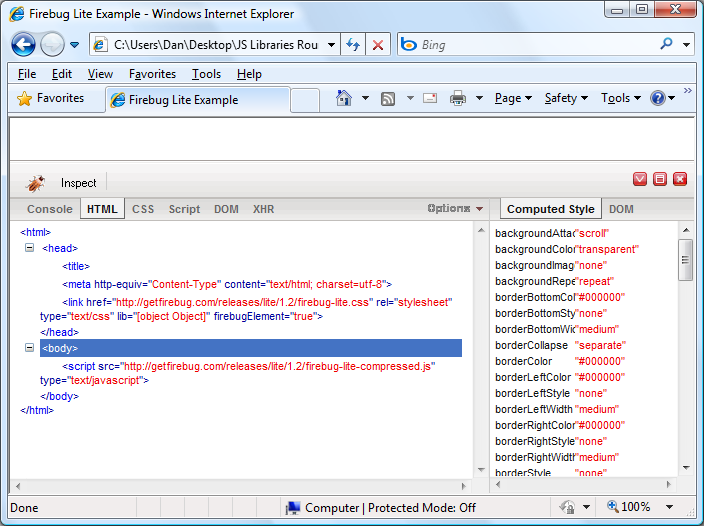The height and width of the screenshot is (526, 704).
Task: Open the address bar history dropdown
Action: pos(331,44)
